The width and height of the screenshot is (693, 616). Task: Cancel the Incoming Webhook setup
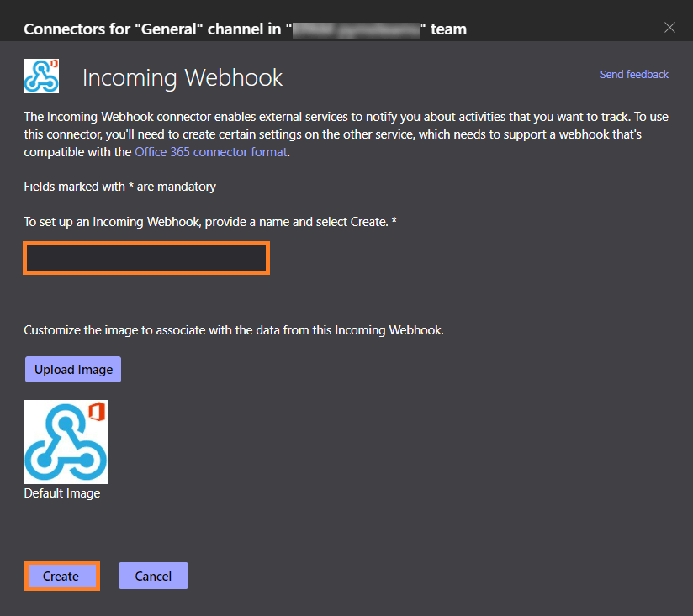(x=153, y=576)
